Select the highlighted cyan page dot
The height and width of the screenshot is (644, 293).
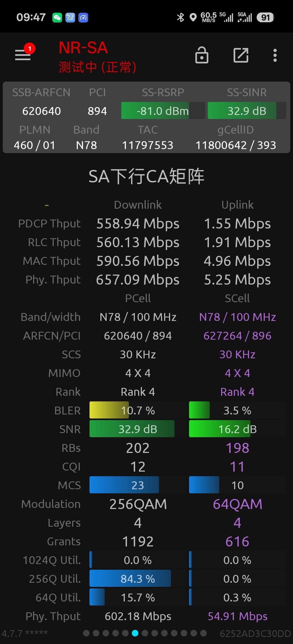pos(135,633)
